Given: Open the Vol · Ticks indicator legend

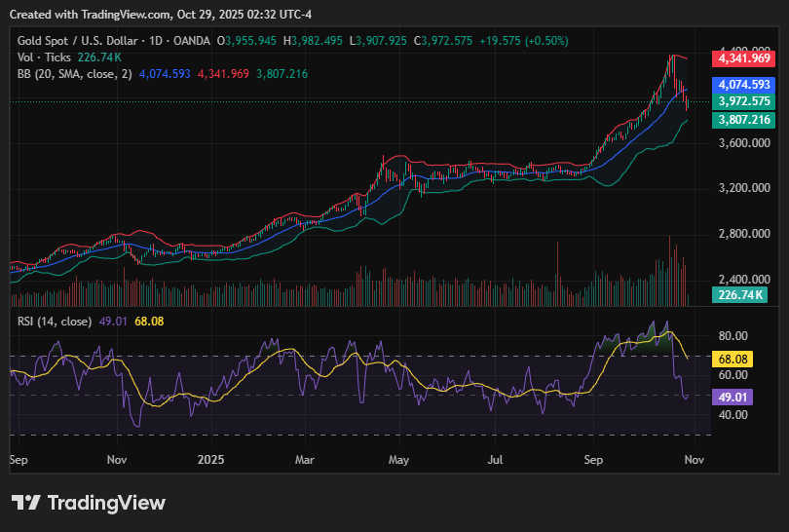Looking at the screenshot, I should click(45, 57).
